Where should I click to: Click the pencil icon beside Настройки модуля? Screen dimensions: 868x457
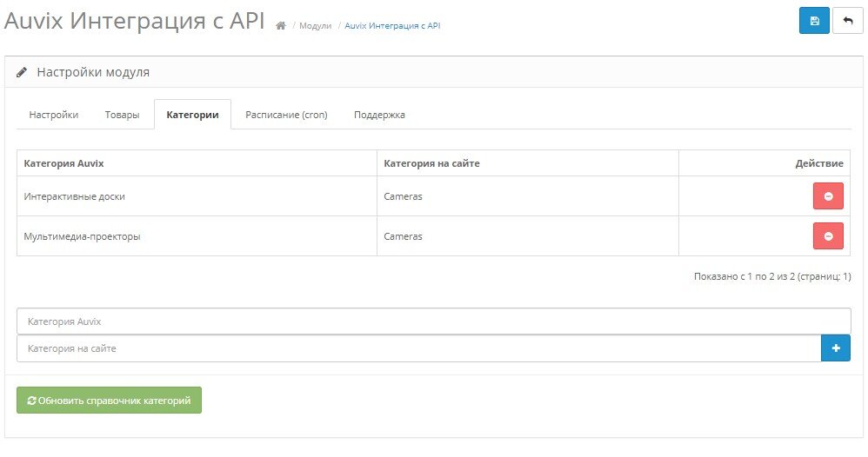22,72
